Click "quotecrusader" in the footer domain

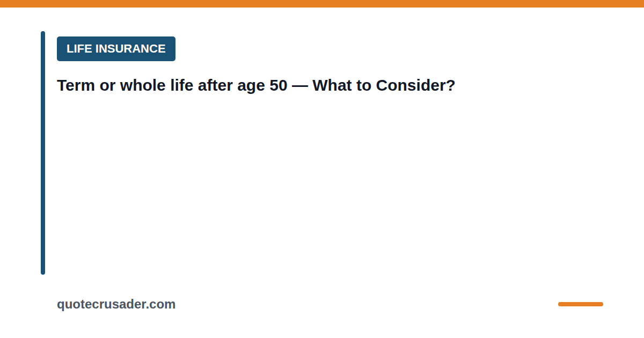pos(101,305)
